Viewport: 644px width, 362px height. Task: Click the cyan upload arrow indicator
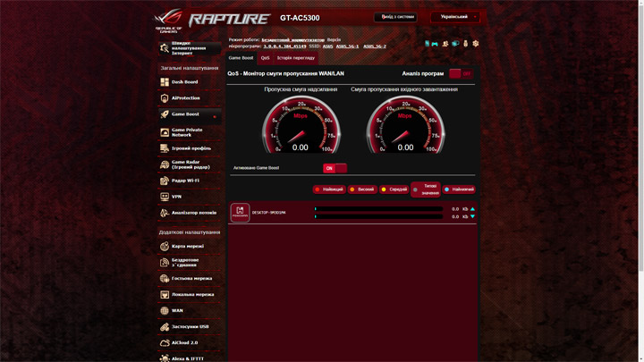point(472,209)
